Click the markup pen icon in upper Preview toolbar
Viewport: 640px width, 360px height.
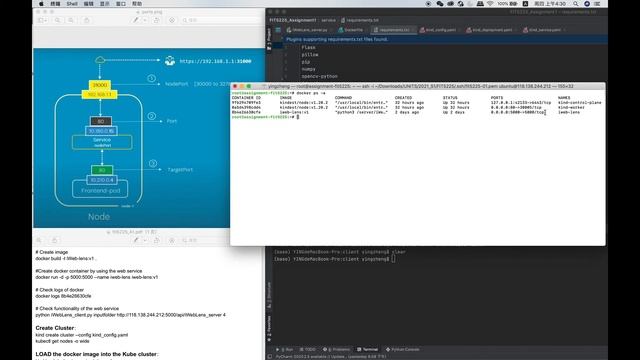(136, 20)
